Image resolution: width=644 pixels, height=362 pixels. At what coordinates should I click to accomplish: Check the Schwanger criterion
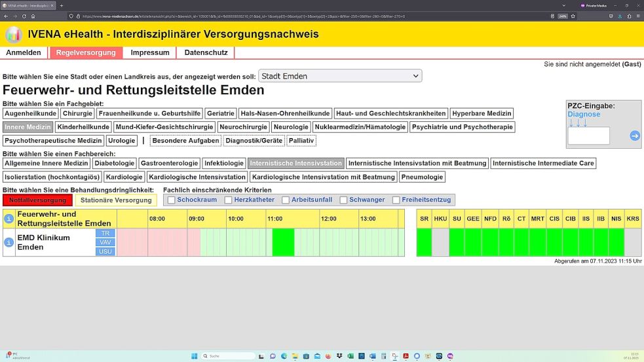(343, 200)
